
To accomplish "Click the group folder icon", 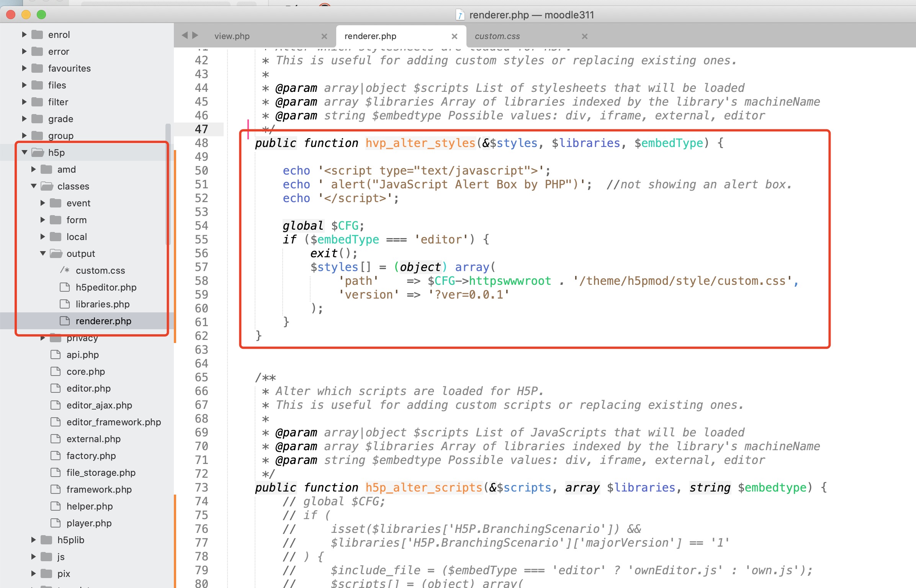I will (x=37, y=136).
